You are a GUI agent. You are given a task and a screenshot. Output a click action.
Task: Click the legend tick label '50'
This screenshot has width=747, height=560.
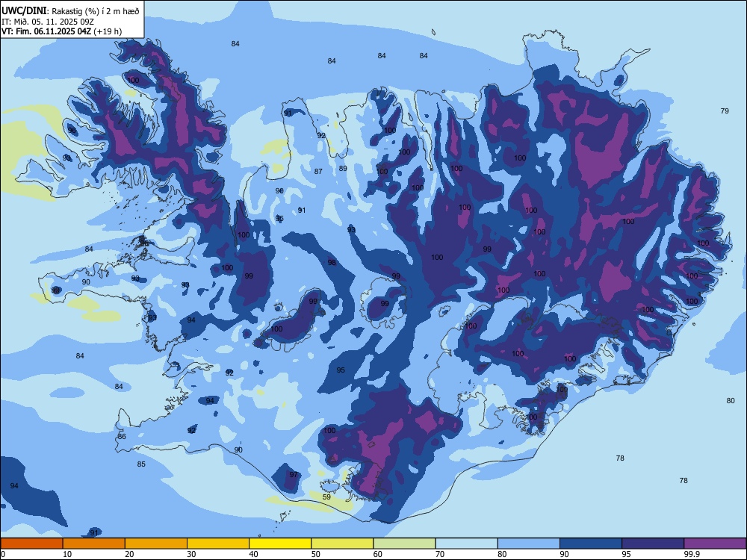(316, 554)
